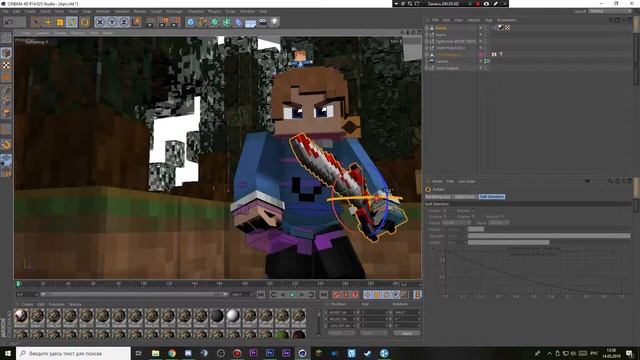Open the MoGraph menu
Image resolution: width=640 pixels, height=360 pixels.
pyautogui.click(x=174, y=11)
